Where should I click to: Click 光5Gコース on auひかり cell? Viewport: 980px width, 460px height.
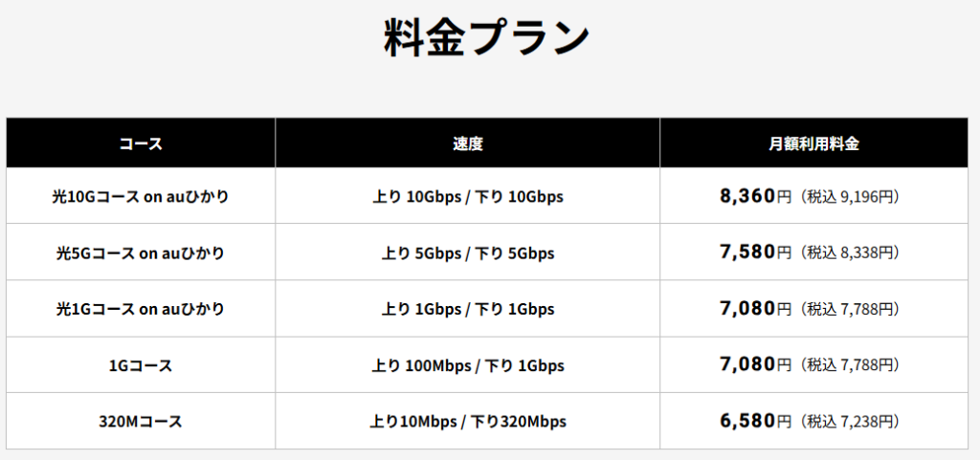coord(141,252)
